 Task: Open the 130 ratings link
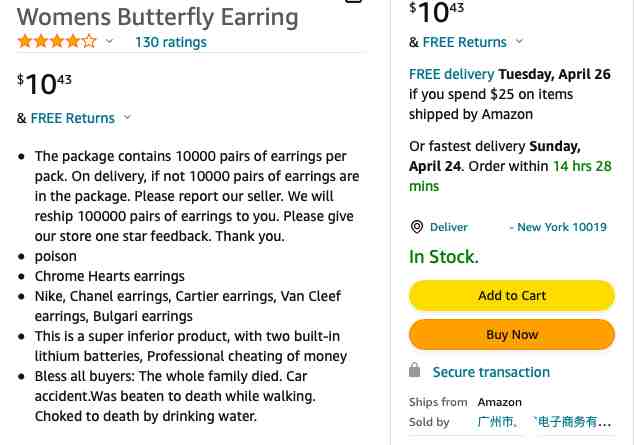pos(170,42)
